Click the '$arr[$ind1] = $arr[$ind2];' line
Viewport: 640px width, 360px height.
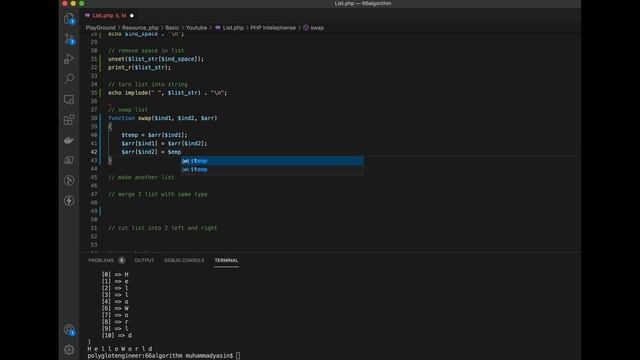164,144
